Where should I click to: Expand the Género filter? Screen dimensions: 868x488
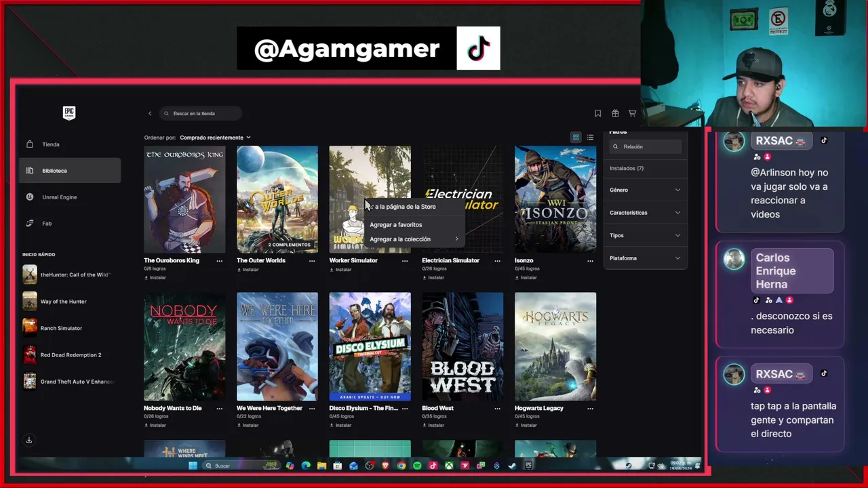coord(645,190)
